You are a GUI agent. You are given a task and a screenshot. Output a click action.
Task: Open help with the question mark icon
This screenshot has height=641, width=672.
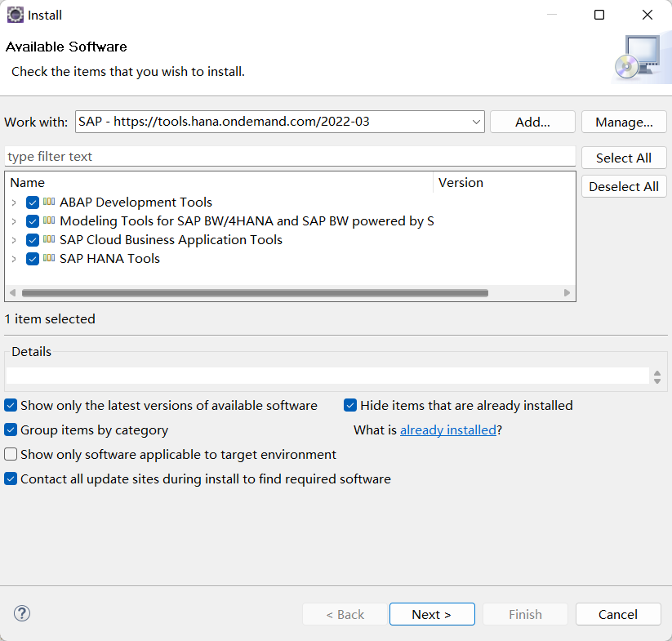tap(22, 613)
